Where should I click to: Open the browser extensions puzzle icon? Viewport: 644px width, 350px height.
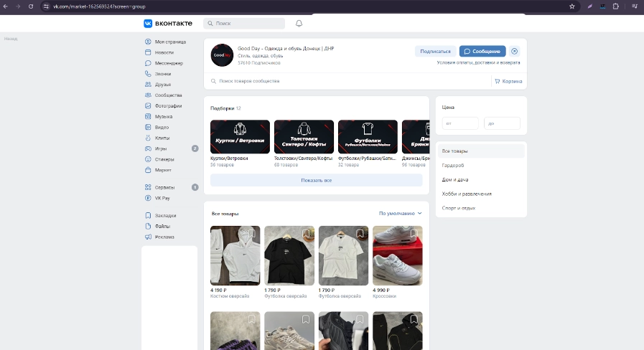click(x=616, y=6)
